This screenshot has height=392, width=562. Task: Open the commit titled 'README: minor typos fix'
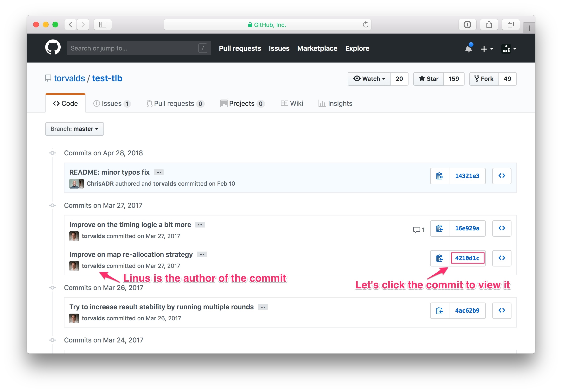(x=109, y=172)
